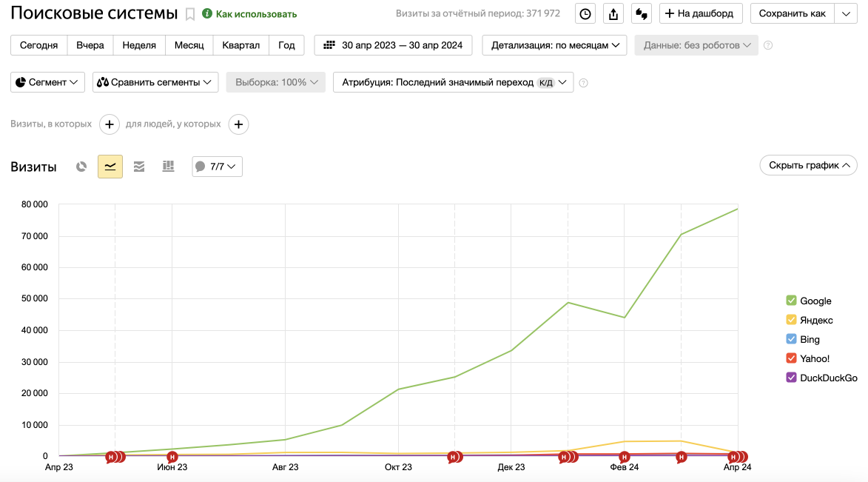The image size is (868, 482).
Task: Toggle the DuckDuckGo series checkbox
Action: point(791,378)
